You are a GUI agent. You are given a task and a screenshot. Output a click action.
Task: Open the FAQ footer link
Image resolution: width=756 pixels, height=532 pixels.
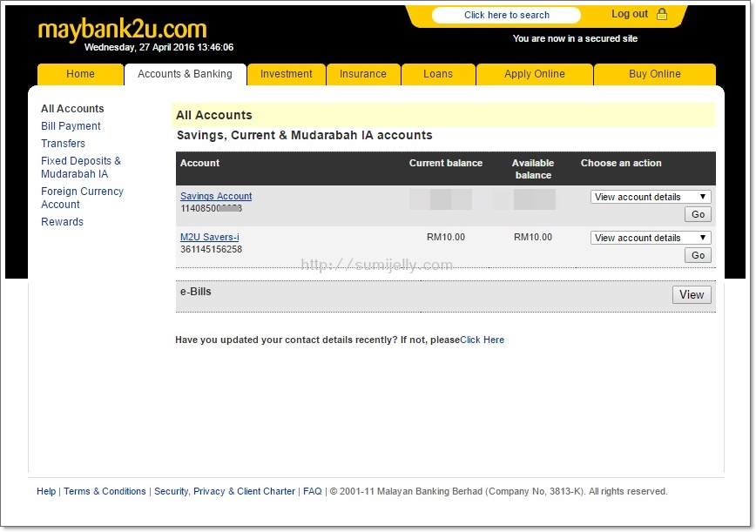tap(313, 491)
